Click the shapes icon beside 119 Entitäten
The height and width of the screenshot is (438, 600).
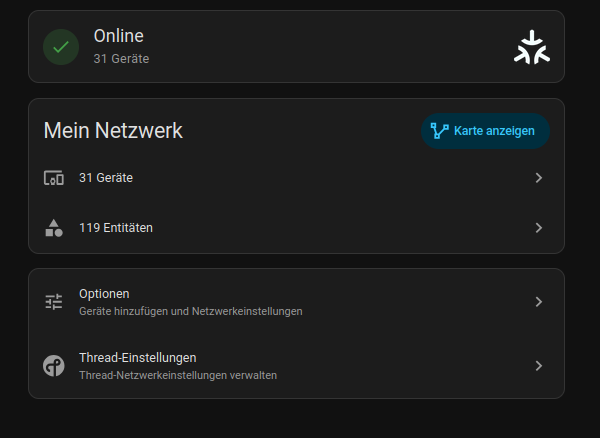(54, 228)
